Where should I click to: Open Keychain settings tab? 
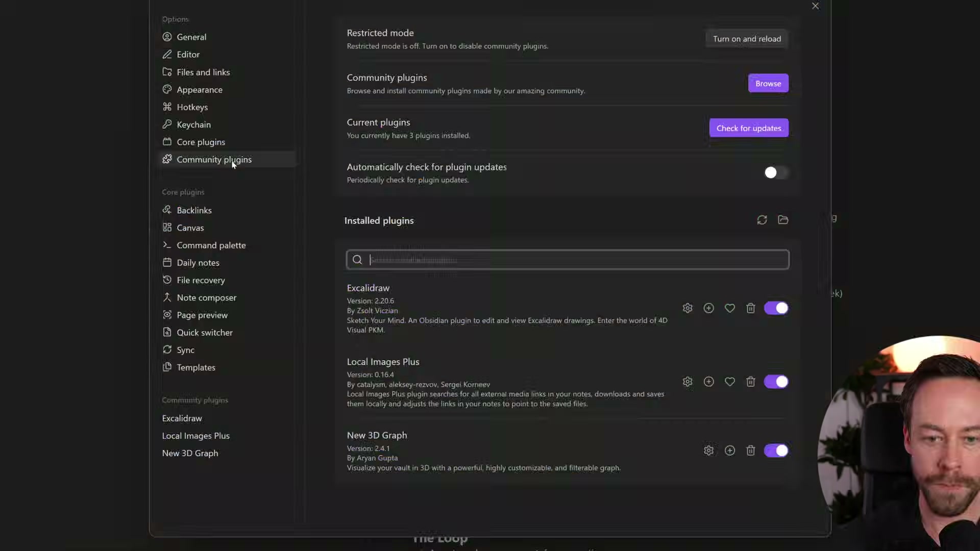[x=227, y=124]
